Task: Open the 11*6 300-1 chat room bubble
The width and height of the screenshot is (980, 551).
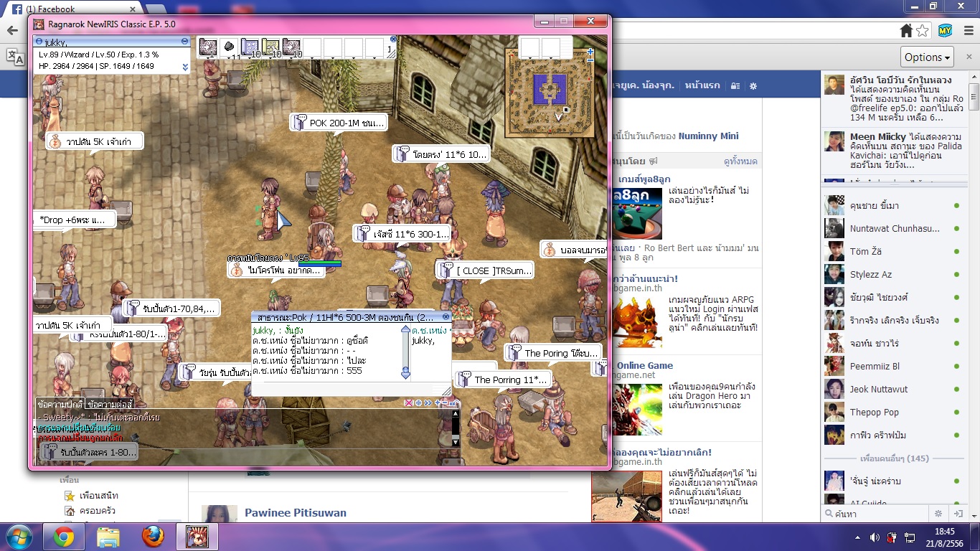Action: point(402,234)
